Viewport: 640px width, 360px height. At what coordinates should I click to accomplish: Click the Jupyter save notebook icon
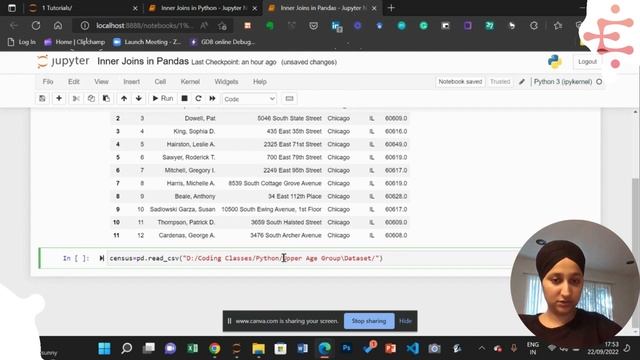[x=42, y=98]
